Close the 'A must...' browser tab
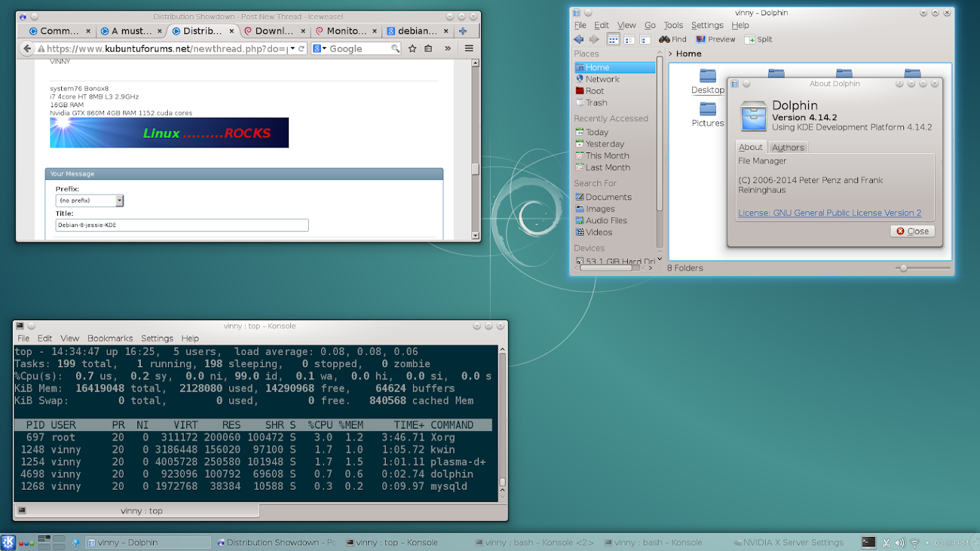Viewport: 980px width, 551px height. click(160, 31)
